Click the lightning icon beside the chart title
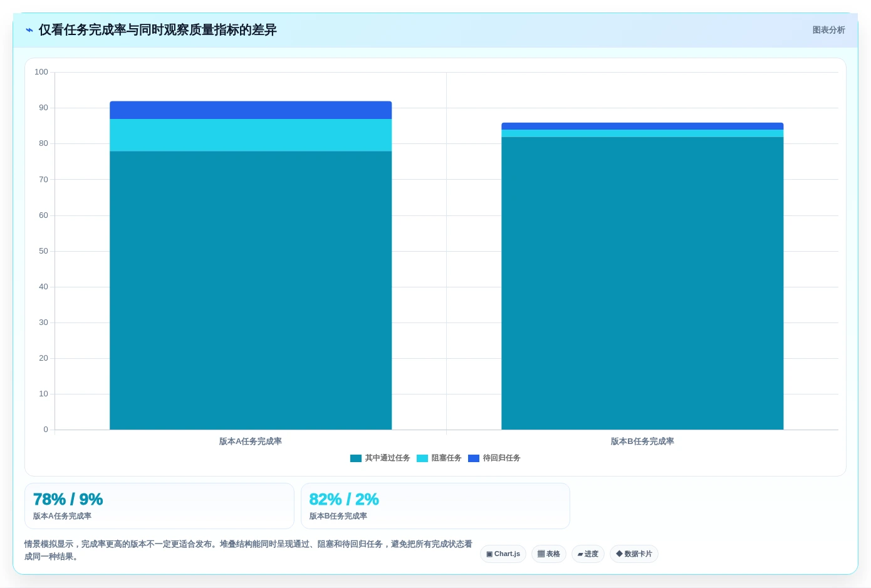 point(29,30)
